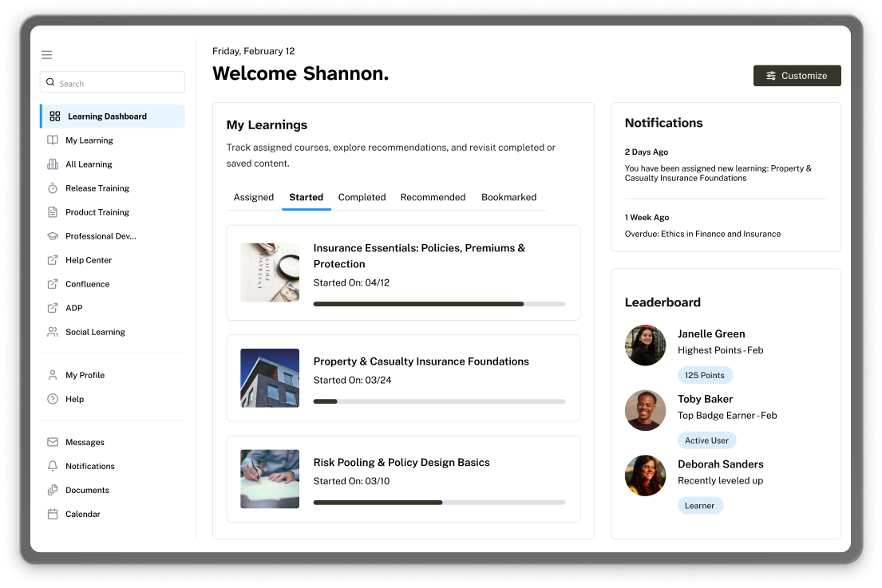View My Profile
This screenshot has width=882, height=588.
pos(85,374)
